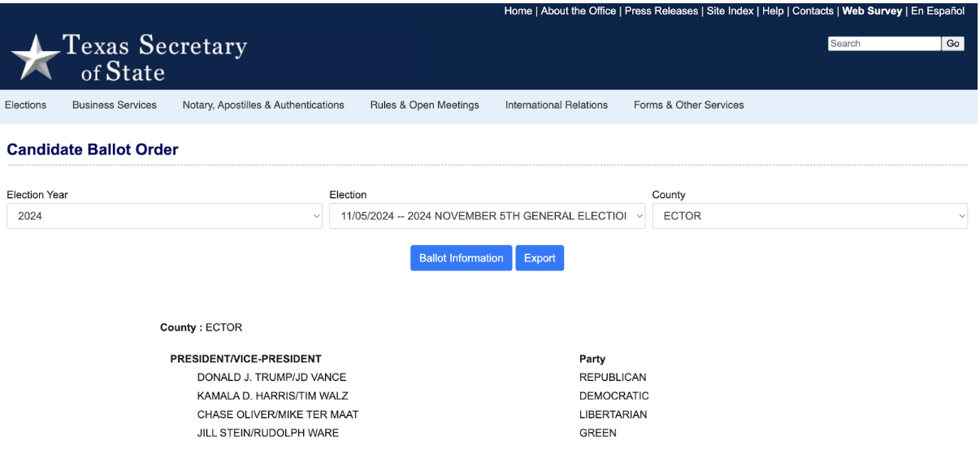The image size is (980, 458).
Task: Click the GREEN party cell
Action: [x=598, y=434]
